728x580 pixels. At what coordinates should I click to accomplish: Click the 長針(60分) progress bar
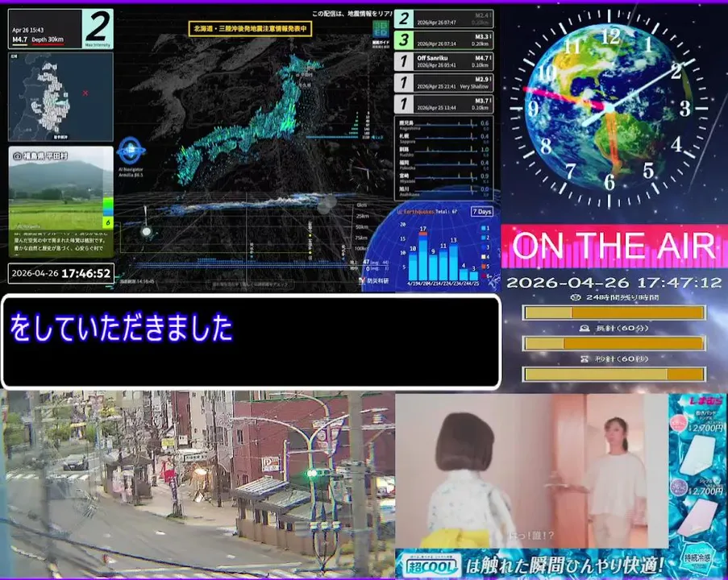click(614, 343)
